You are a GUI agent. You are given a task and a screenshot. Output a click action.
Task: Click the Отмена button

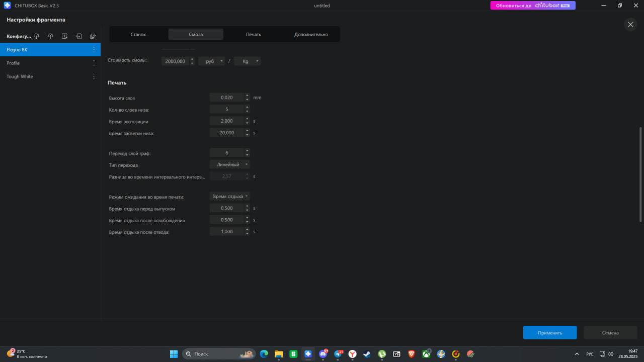pos(610,332)
